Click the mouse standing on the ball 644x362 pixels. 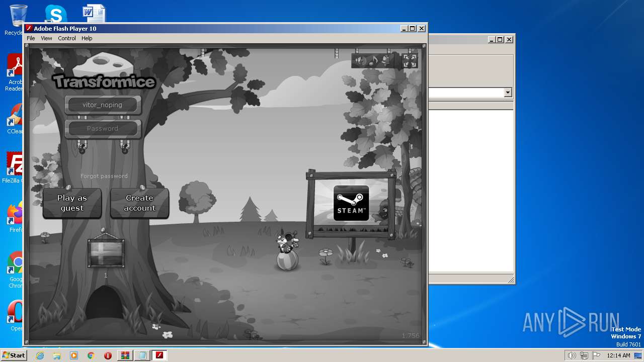287,241
